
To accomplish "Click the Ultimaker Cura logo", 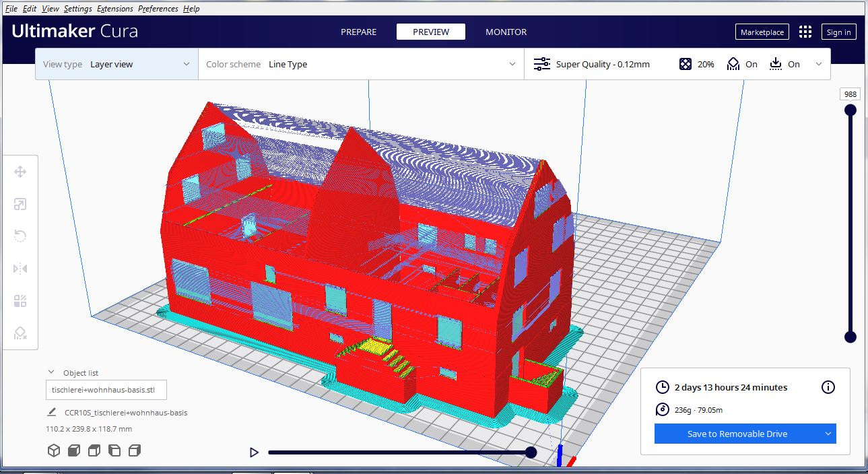I will click(75, 31).
